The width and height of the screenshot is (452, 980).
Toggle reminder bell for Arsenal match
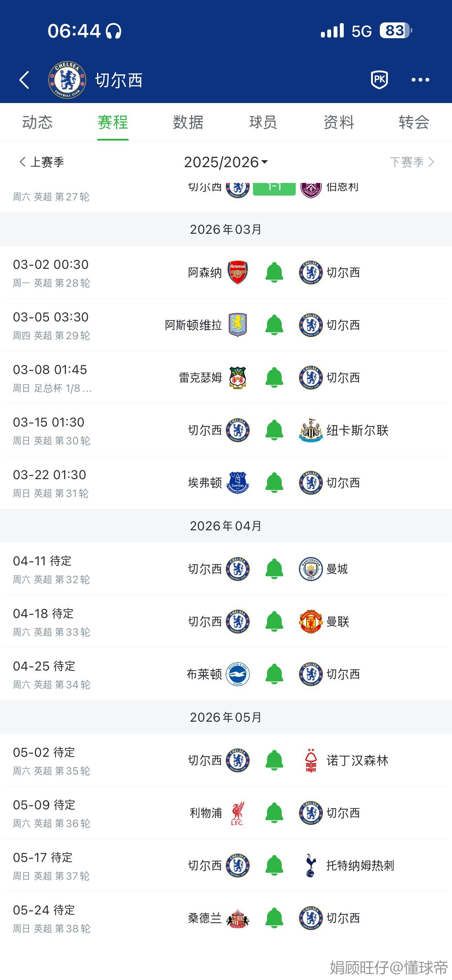(x=274, y=272)
